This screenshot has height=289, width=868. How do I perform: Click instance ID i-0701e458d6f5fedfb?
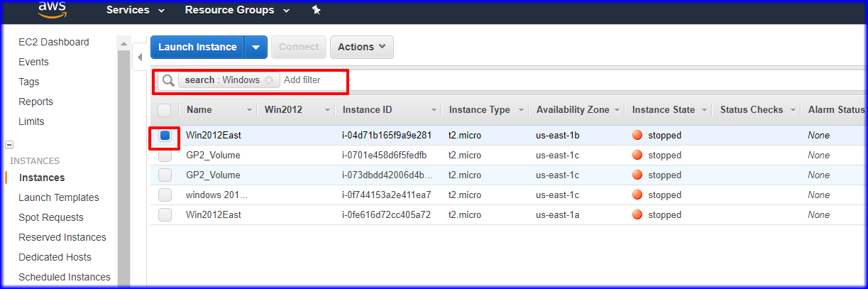click(385, 156)
